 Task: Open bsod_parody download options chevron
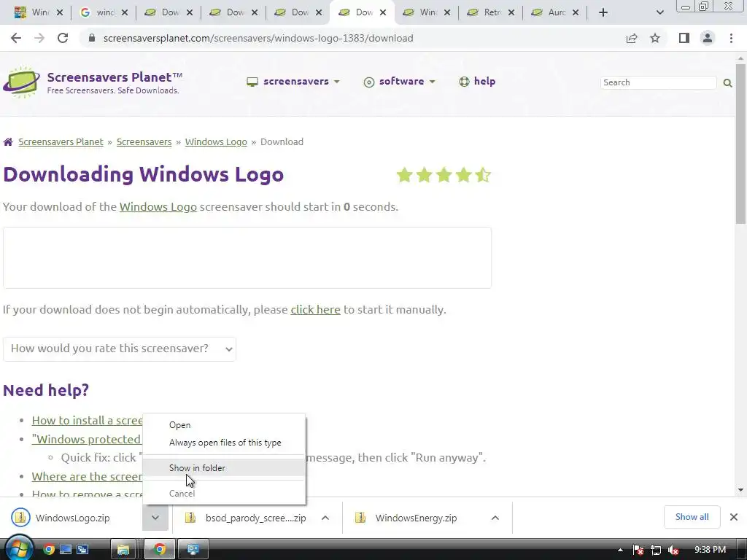coord(325,518)
